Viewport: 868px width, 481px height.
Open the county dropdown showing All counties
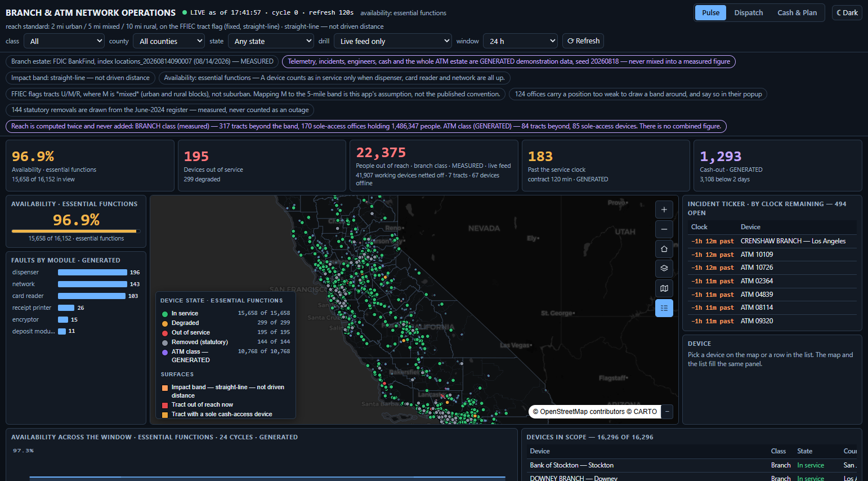pos(169,41)
